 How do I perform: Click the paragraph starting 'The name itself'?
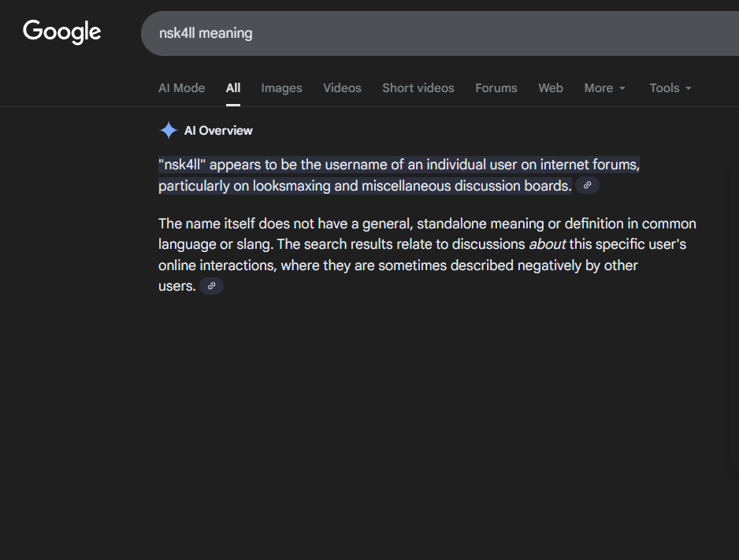coord(427,255)
